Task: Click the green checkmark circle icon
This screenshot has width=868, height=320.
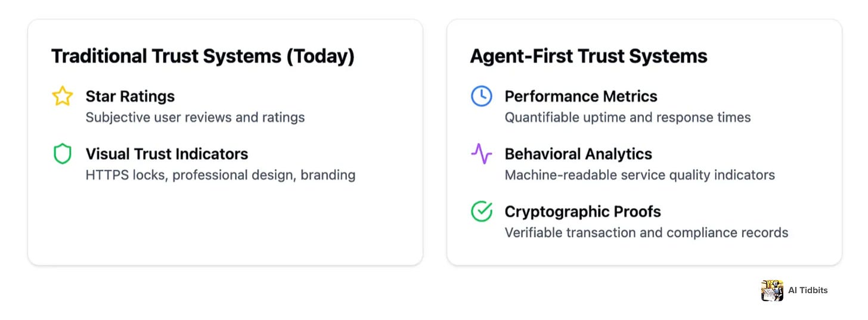Action: point(481,212)
